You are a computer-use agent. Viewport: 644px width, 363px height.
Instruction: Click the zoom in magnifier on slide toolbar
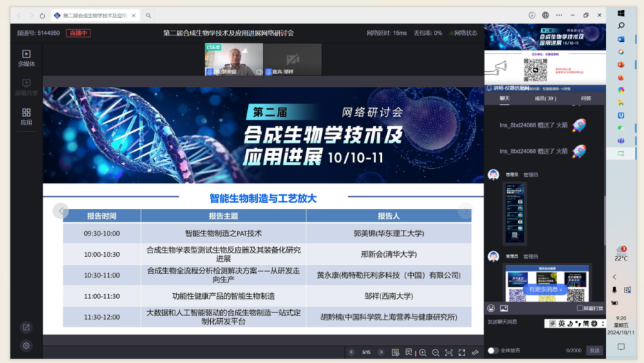pyautogui.click(x=422, y=352)
